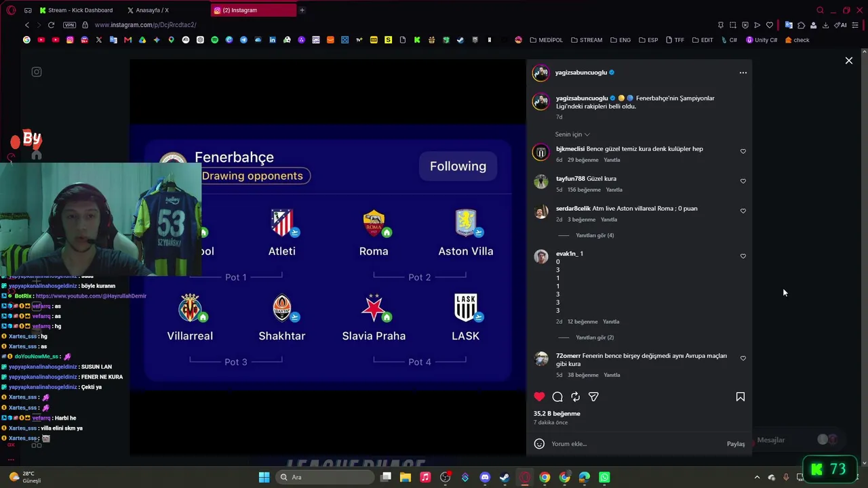The image size is (868, 488).
Task: Like tayfun788's comment
Action: coord(743,181)
